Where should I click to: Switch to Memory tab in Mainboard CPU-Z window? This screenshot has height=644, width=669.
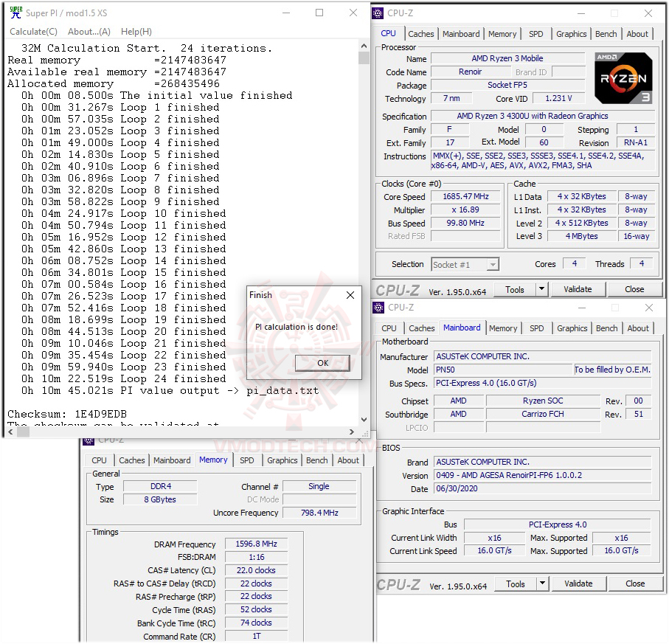tap(503, 328)
